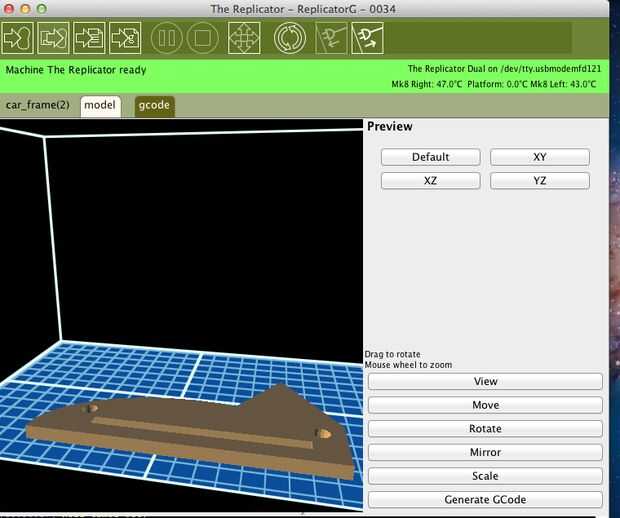Click the Pause build toolbar icon
The width and height of the screenshot is (620, 518).
pyautogui.click(x=166, y=38)
